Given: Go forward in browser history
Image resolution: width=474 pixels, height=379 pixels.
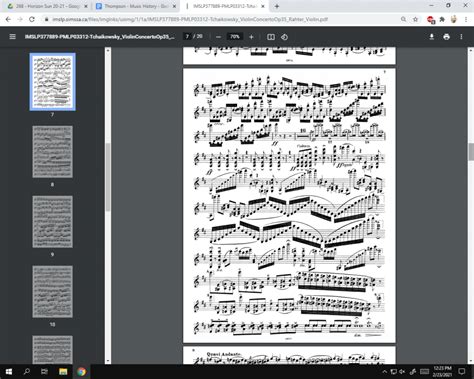Looking at the screenshot, I should coord(20,19).
